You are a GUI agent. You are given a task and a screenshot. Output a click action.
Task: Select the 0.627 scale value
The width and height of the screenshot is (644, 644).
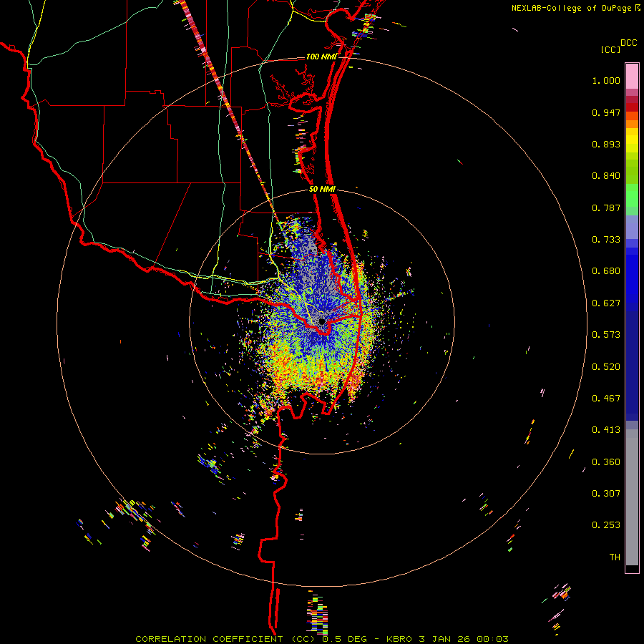[x=606, y=303]
